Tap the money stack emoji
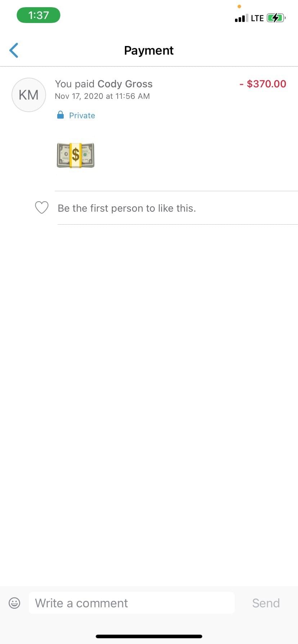 [x=76, y=155]
